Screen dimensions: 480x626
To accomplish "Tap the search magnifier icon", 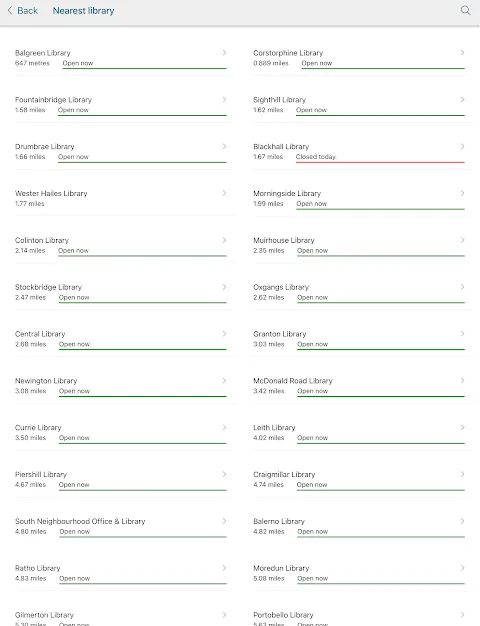I will [x=465, y=10].
